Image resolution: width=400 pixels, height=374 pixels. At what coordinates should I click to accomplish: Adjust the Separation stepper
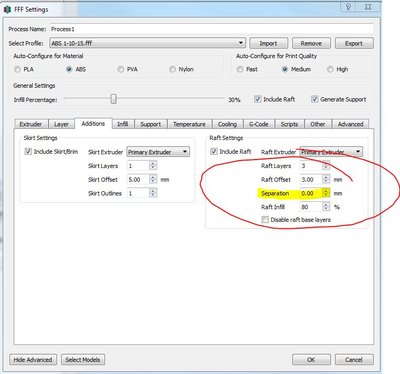pos(326,193)
